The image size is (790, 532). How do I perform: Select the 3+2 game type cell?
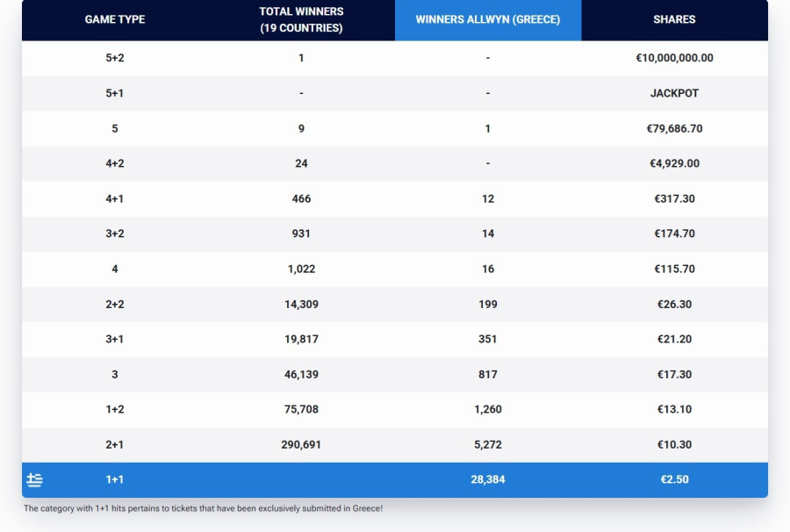(x=115, y=234)
